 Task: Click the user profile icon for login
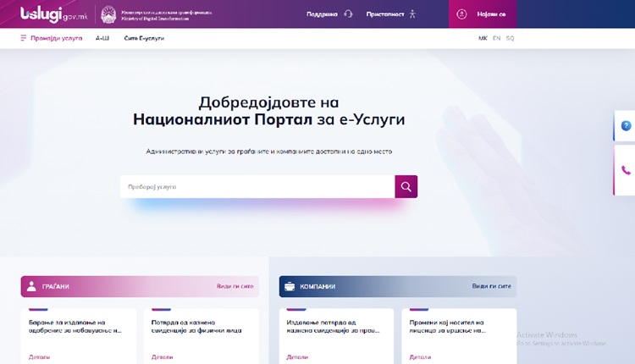tap(462, 14)
